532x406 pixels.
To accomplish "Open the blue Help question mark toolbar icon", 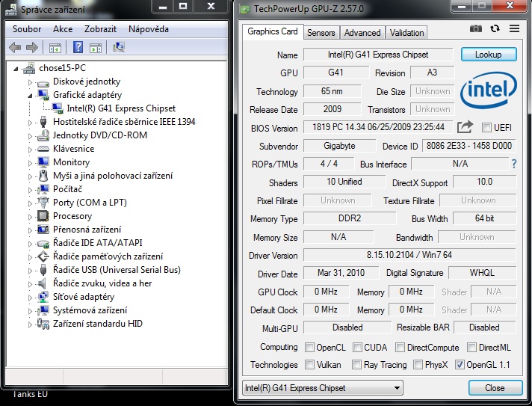I will (x=78, y=47).
